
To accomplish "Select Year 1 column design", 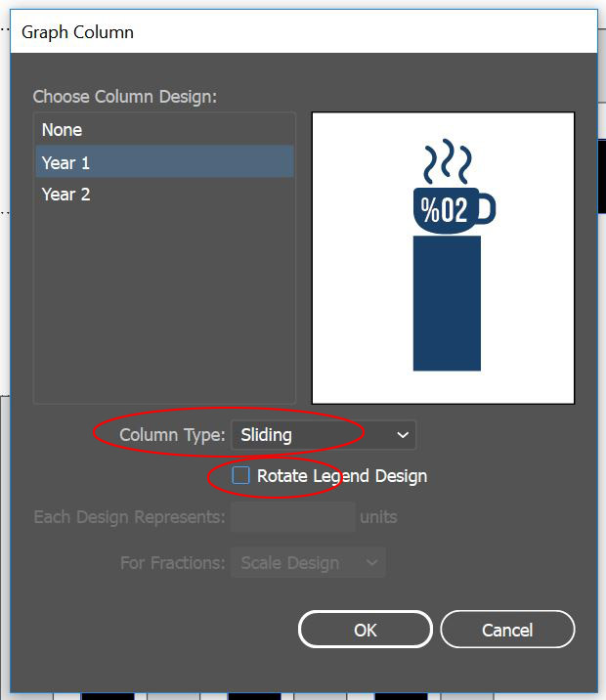I will [65, 162].
